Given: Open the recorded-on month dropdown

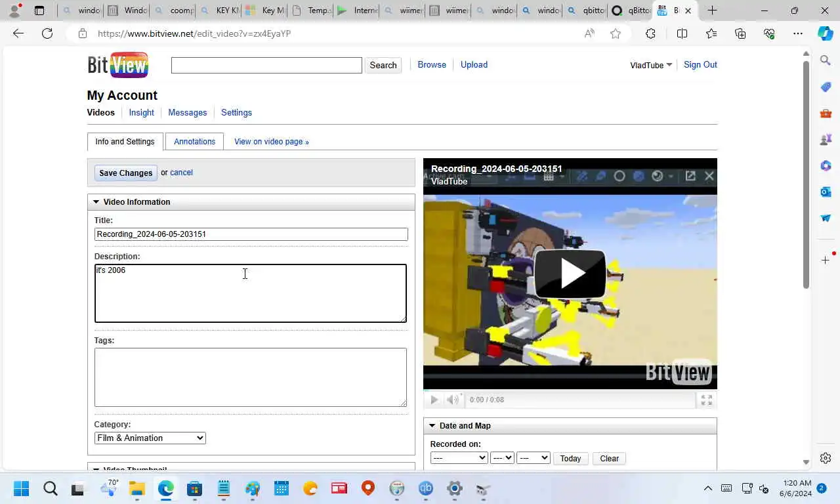Looking at the screenshot, I should click(459, 458).
